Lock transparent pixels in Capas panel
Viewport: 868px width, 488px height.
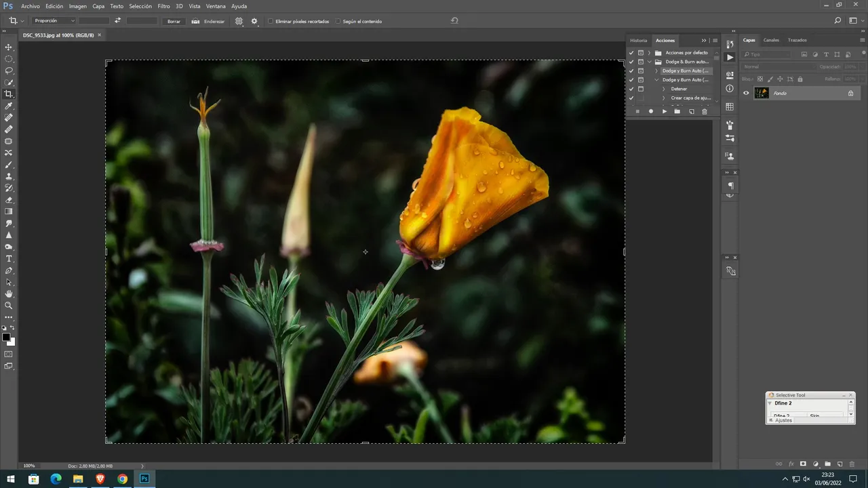759,79
